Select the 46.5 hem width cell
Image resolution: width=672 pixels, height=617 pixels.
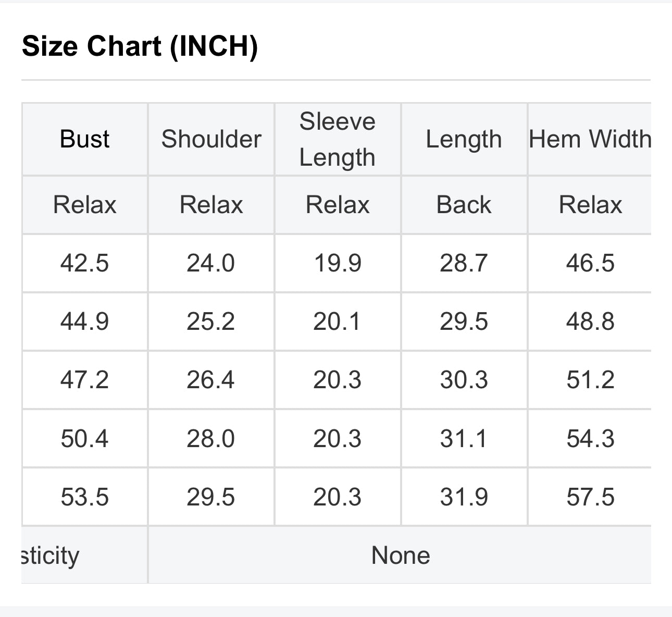pyautogui.click(x=590, y=263)
